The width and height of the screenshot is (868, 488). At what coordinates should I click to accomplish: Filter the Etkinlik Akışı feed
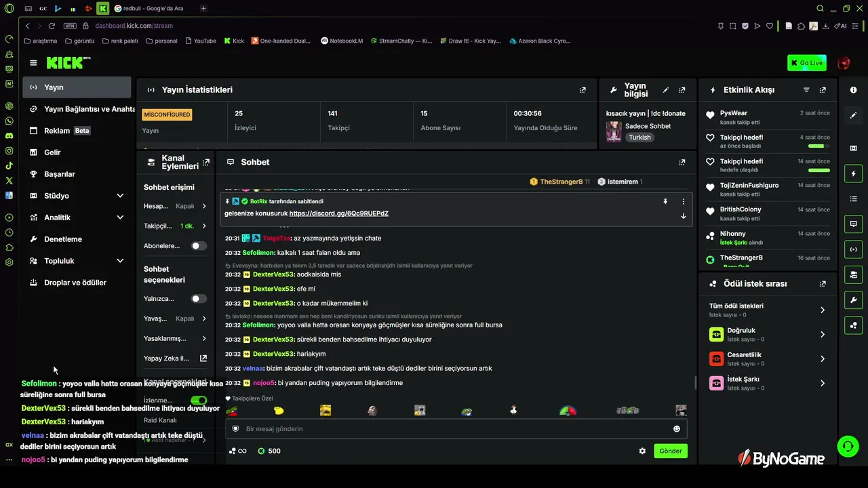(x=806, y=90)
